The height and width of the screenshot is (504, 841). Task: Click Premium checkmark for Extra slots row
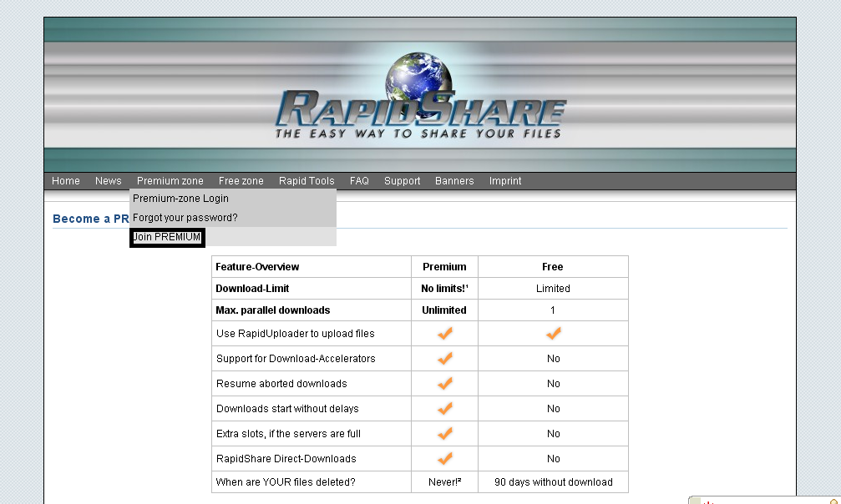(444, 433)
